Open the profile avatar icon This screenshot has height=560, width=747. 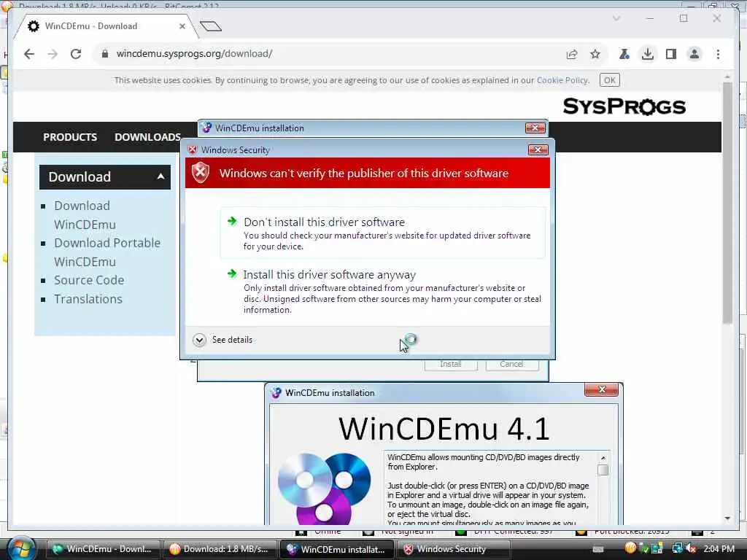click(x=694, y=54)
